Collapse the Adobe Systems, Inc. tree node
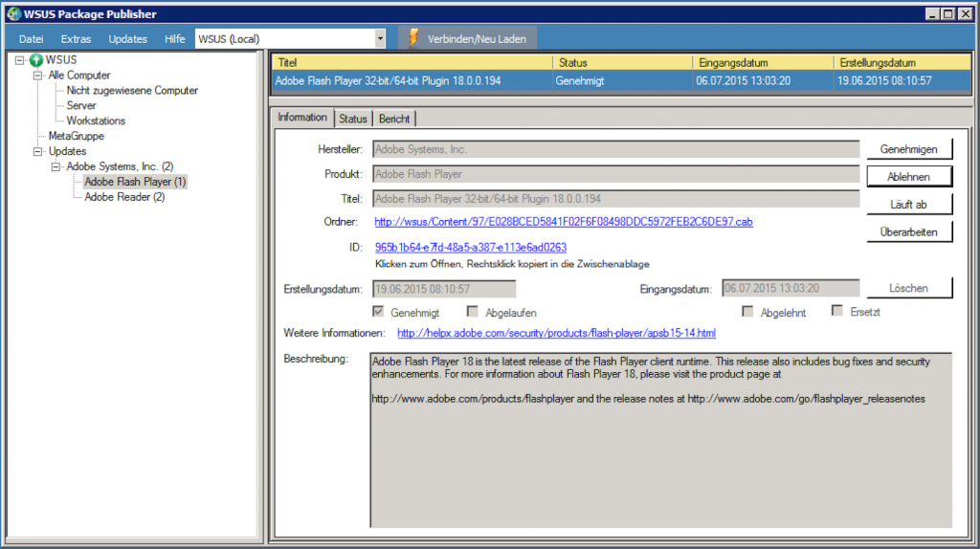Viewport: 980px width, 549px height. coord(56,166)
